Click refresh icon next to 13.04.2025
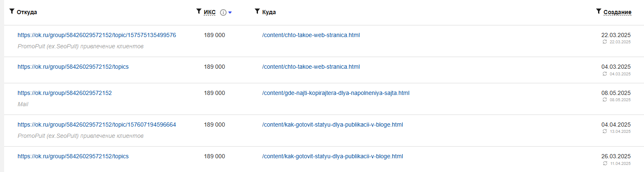The height and width of the screenshot is (172, 644). pos(605,131)
